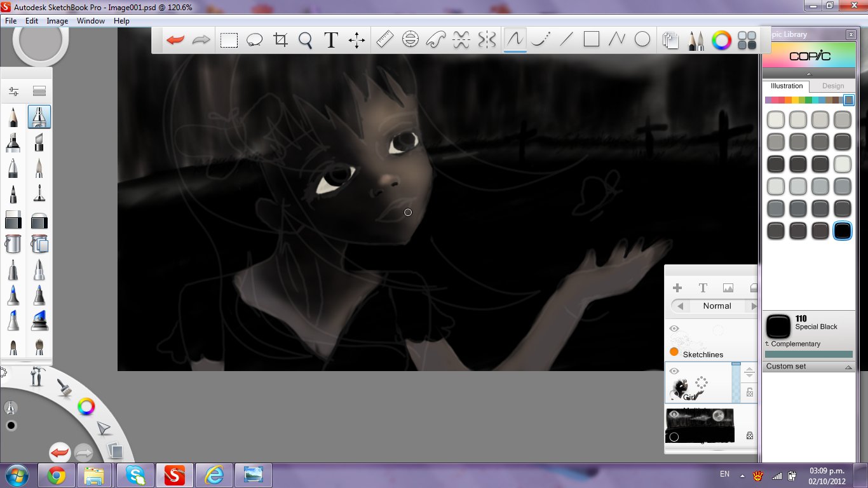Click the red Undo arrow in the top toolbar

(x=175, y=40)
